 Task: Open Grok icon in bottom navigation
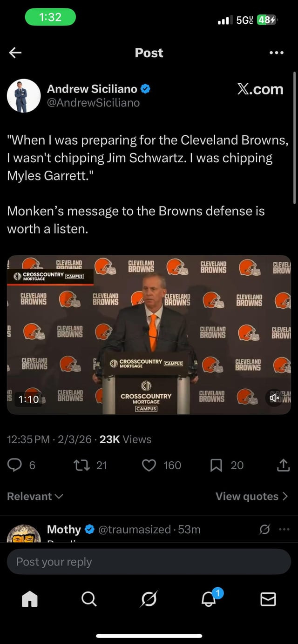click(149, 599)
